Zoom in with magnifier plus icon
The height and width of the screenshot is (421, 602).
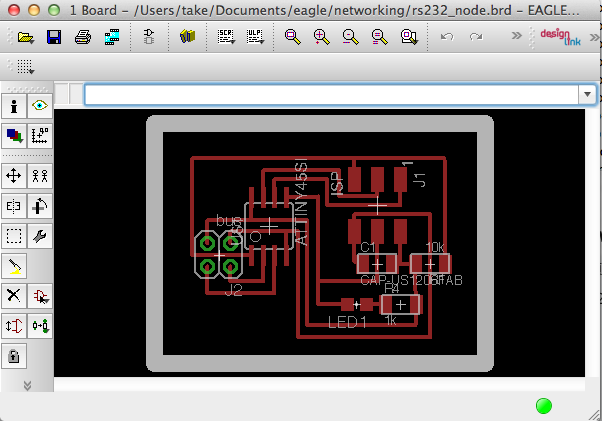322,37
